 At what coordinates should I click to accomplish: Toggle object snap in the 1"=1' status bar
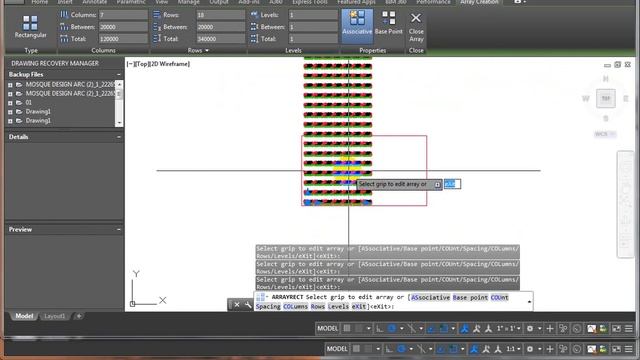(x=444, y=329)
